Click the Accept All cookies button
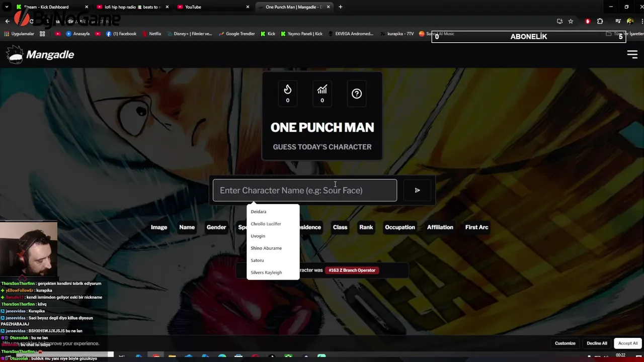Viewport: 644px width, 362px height. click(x=628, y=343)
